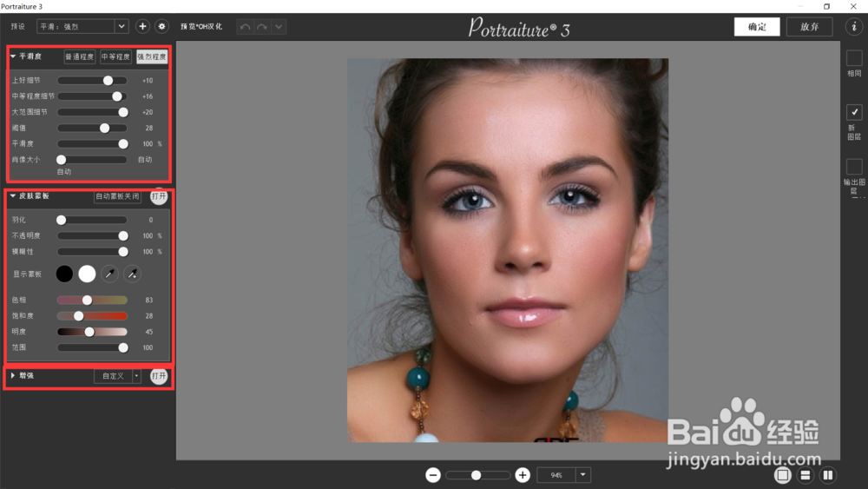Screen dimensions: 868x489
Task: Expand the 增强 section
Action: [13, 375]
